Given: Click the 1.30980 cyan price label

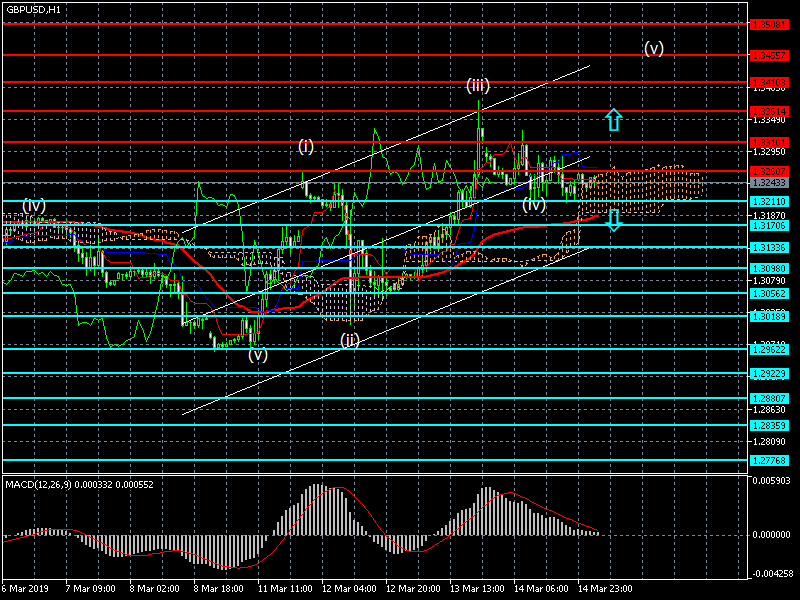Looking at the screenshot, I should pyautogui.click(x=769, y=268).
